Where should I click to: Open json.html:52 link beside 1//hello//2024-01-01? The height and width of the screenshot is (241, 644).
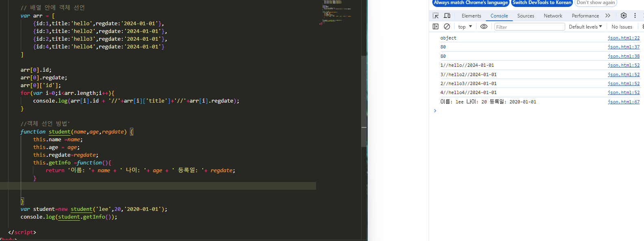click(x=623, y=65)
